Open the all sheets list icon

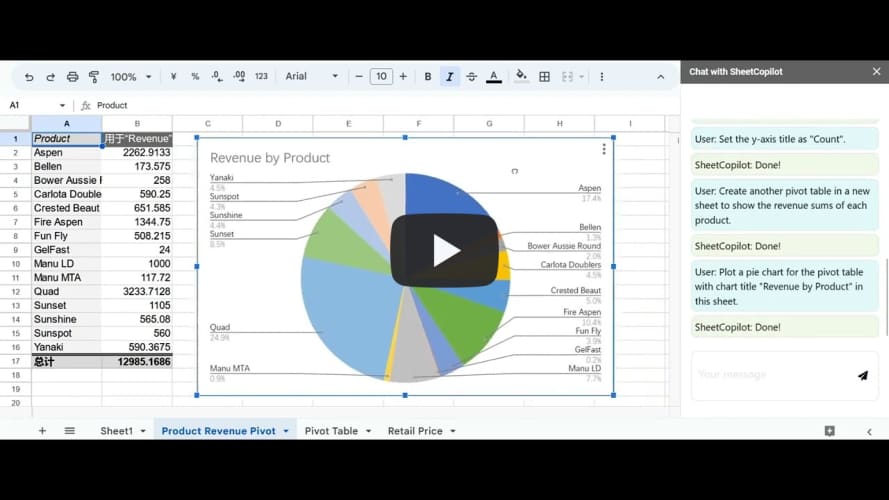(x=69, y=431)
